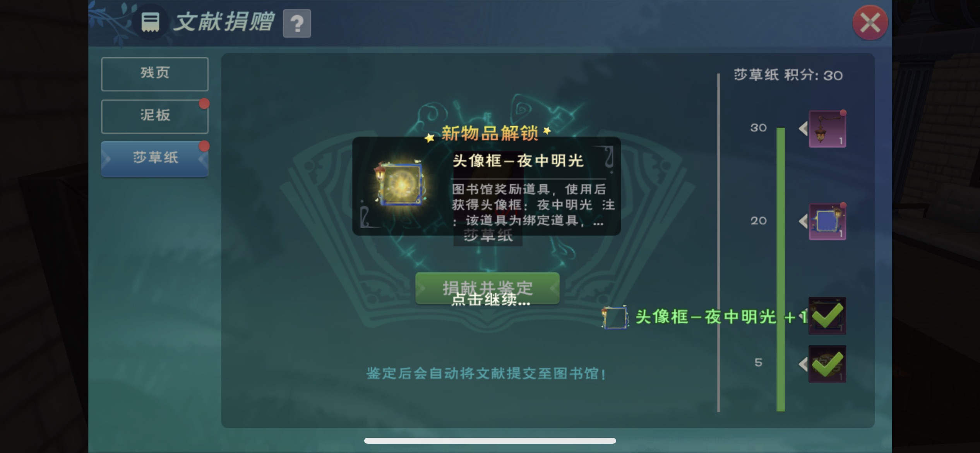This screenshot has width=980, height=453.
Task: Click the green 捐献并鉴定 button
Action: (487, 288)
